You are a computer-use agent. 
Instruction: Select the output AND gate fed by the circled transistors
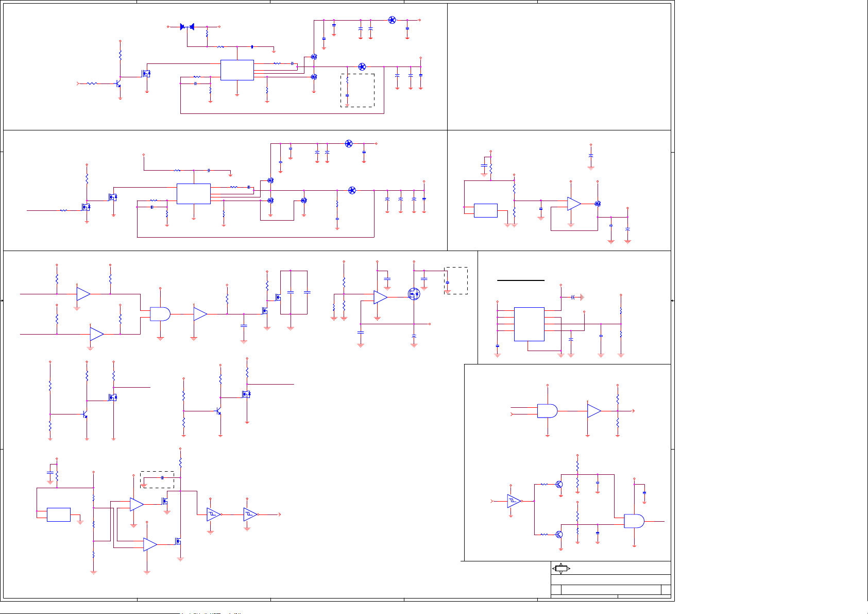pos(634,521)
